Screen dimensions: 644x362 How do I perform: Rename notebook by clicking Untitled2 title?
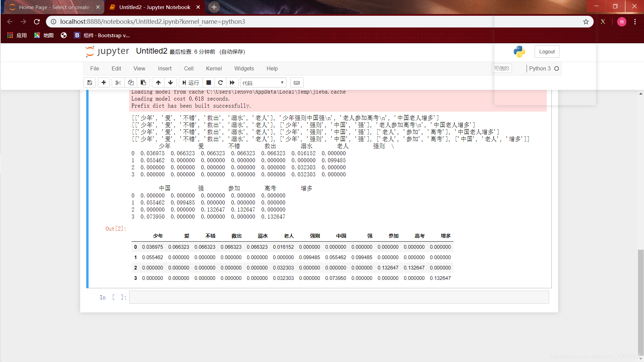(x=152, y=51)
